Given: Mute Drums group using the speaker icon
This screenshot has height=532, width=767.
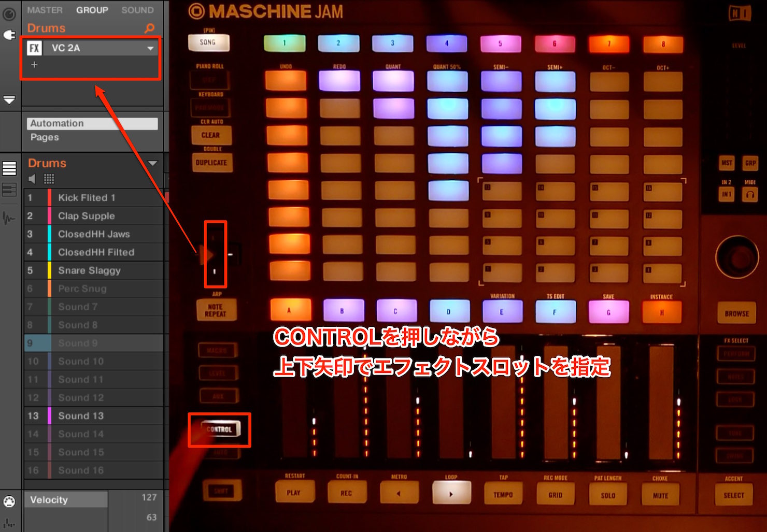Looking at the screenshot, I should click(x=32, y=179).
